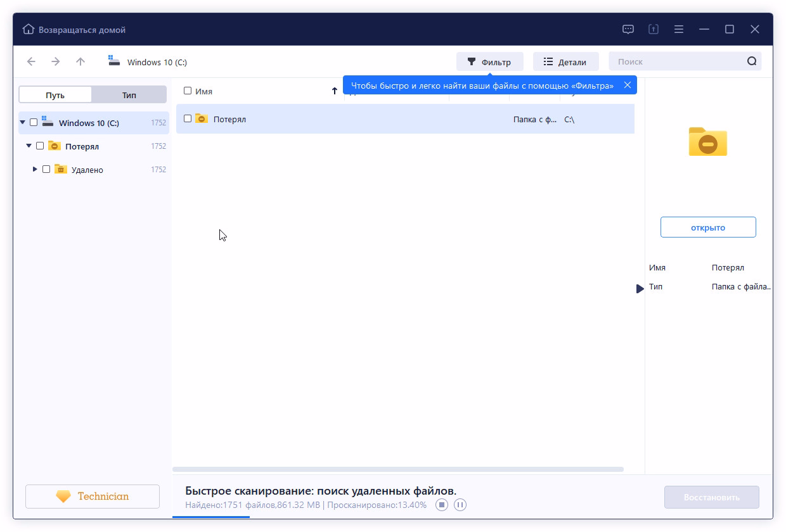Image resolution: width=786 pixels, height=532 pixels.
Task: Toggle the select-all "Имя" header checkbox
Action: click(x=188, y=91)
